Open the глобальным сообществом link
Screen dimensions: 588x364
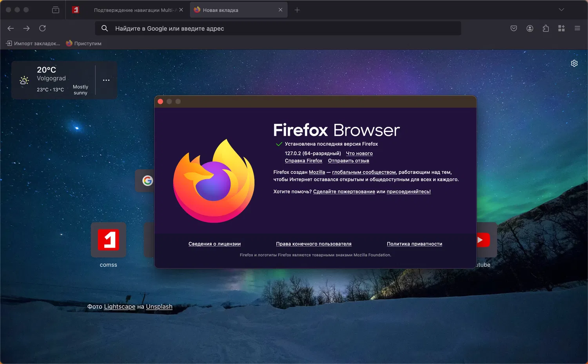pos(364,172)
